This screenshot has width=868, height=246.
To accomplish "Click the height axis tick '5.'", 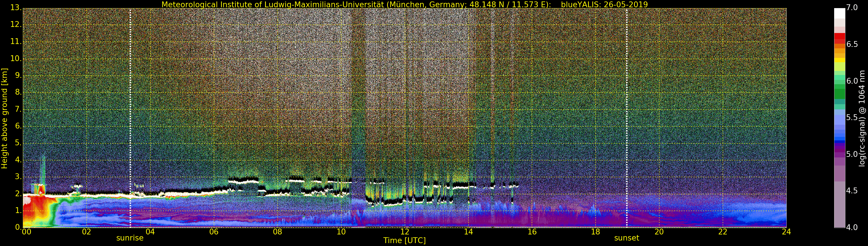I will pos(18,143).
